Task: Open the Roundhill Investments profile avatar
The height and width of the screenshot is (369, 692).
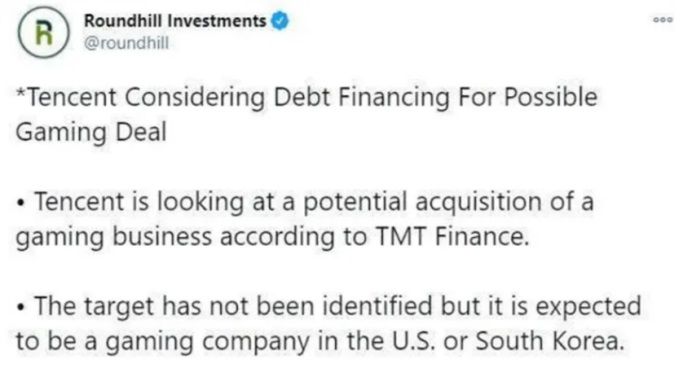Action: pyautogui.click(x=44, y=32)
